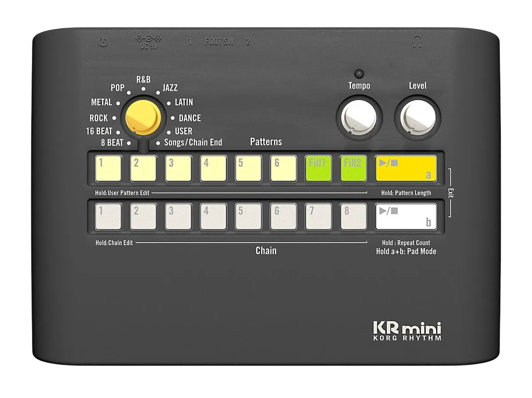Select the DANCE genre dot

click(172, 118)
